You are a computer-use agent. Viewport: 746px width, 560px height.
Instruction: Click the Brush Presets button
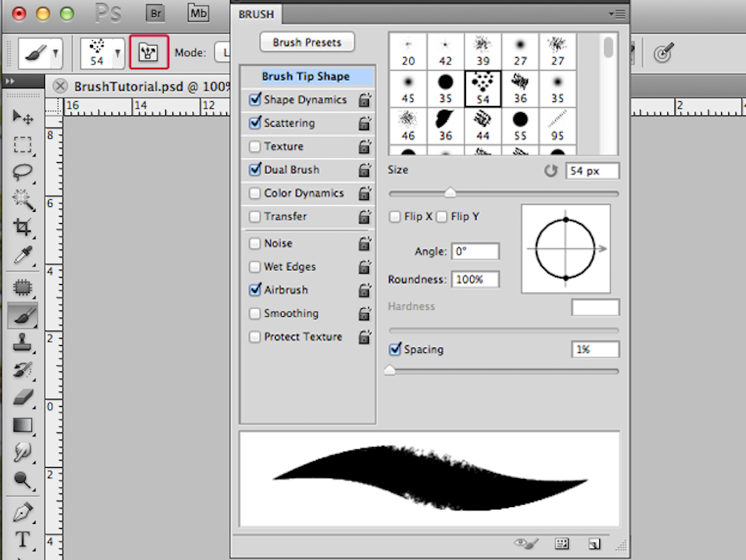(x=306, y=42)
